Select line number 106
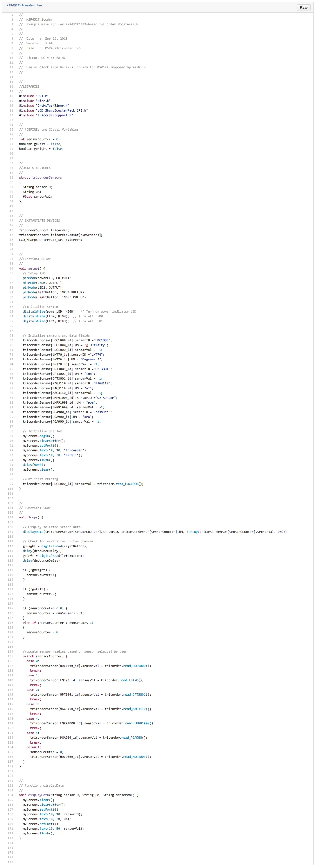The width and height of the screenshot is (316, 868). tap(11, 517)
